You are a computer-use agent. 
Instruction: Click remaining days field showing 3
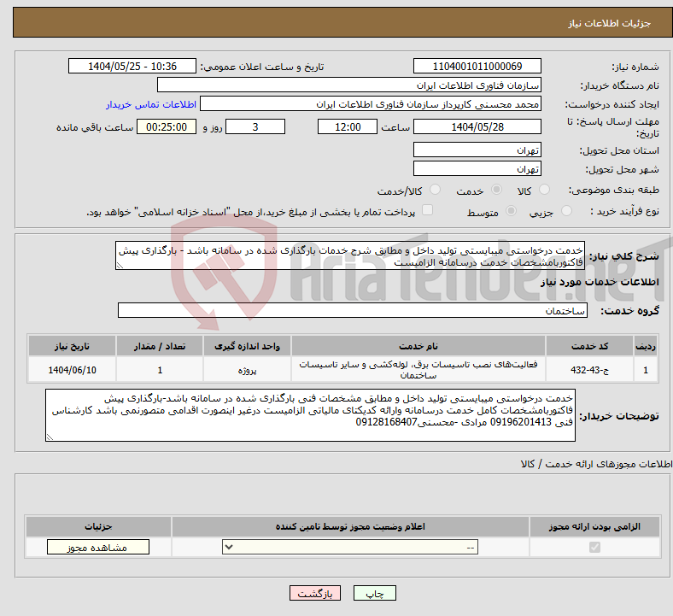click(255, 126)
